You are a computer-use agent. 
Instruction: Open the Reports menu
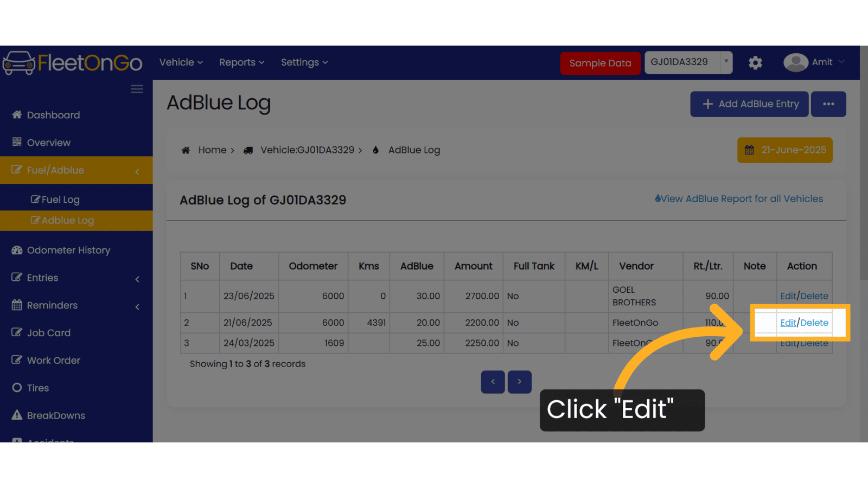tap(241, 62)
